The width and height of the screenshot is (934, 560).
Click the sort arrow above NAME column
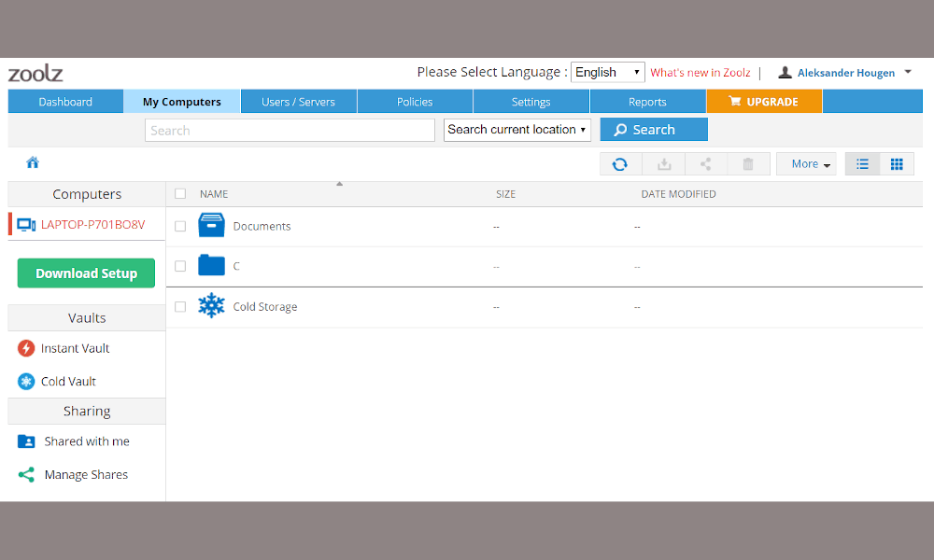pyautogui.click(x=340, y=184)
